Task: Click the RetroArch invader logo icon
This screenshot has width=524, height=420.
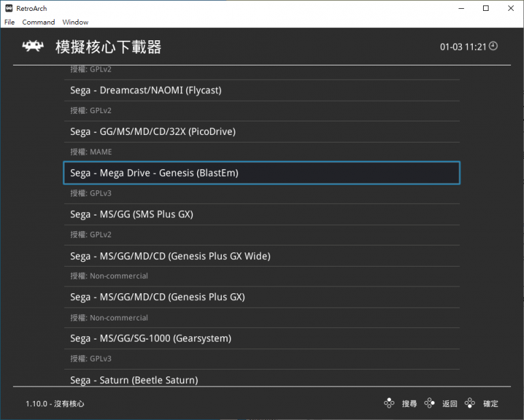Action: coord(33,46)
